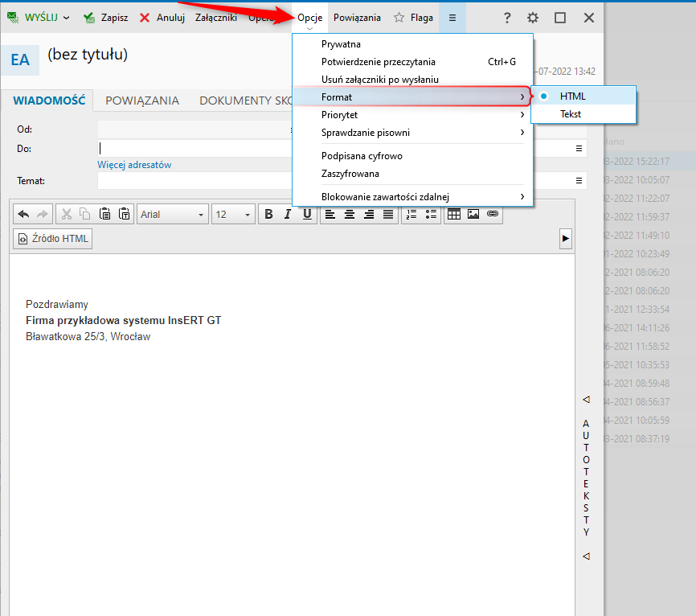Open the Załączniki attachments menu
Screen dimensions: 696x616
(x=216, y=18)
